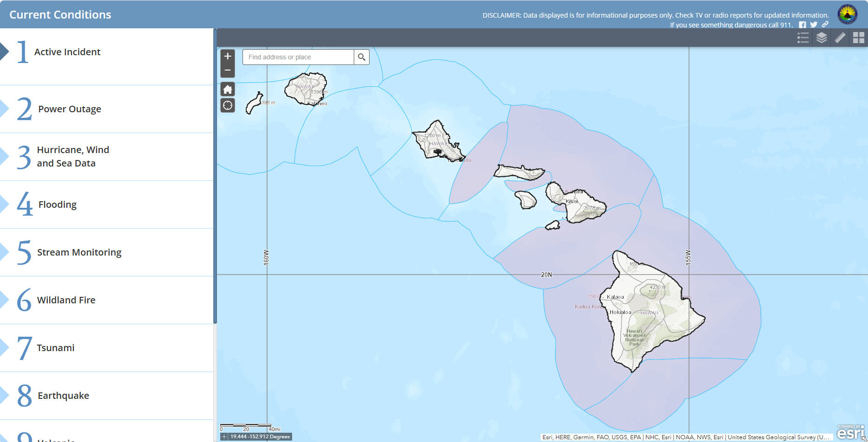The image size is (868, 442).
Task: Click the search magnifier button
Action: (362, 57)
